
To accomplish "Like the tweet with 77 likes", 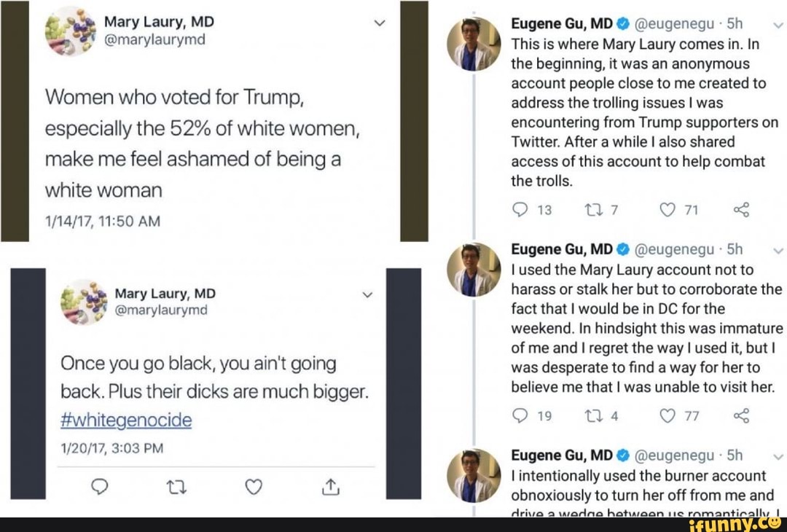I will pyautogui.click(x=667, y=416).
